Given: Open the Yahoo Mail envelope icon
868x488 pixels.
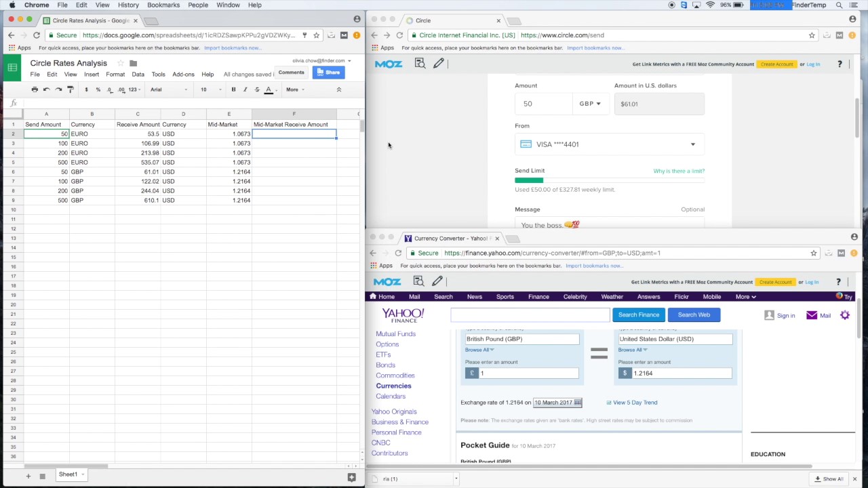Looking at the screenshot, I should click(x=812, y=315).
